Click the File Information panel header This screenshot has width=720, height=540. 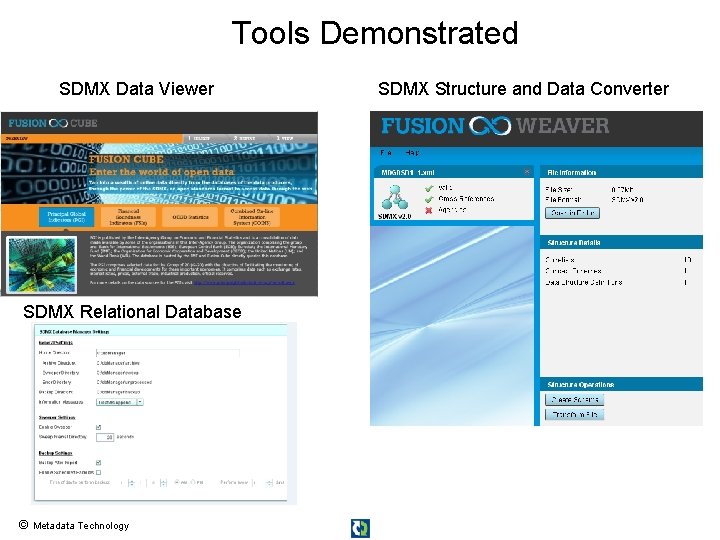(621, 172)
